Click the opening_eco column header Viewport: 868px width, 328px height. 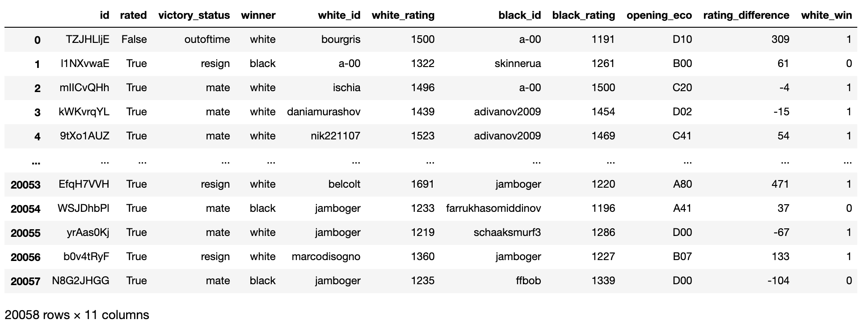point(659,15)
